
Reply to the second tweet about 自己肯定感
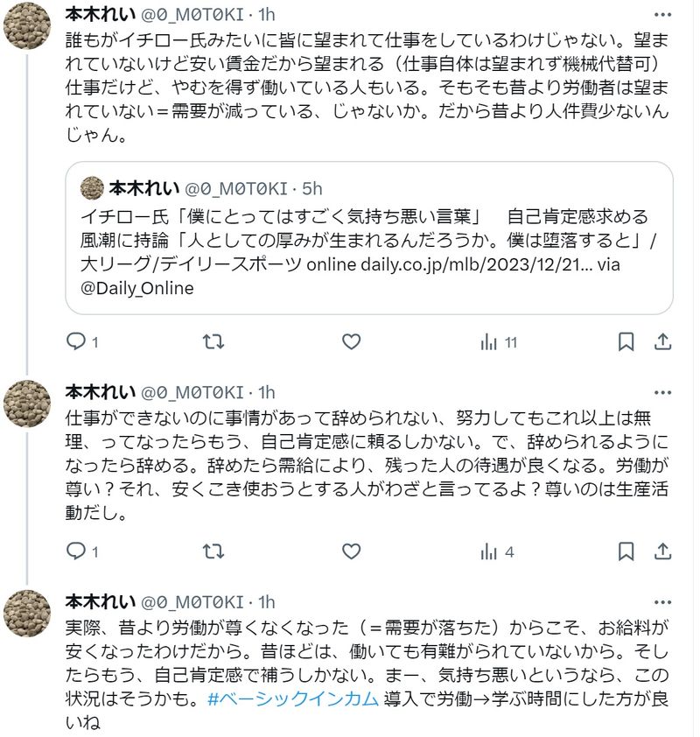click(77, 551)
